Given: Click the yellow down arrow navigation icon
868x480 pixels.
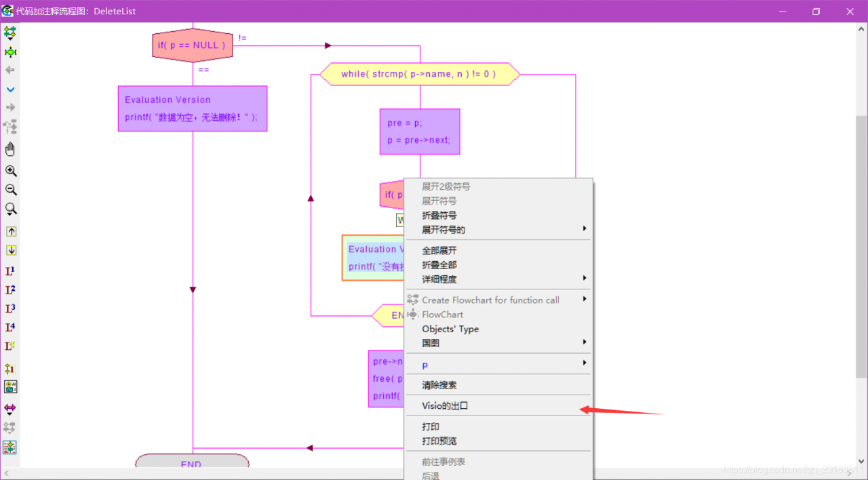Looking at the screenshot, I should point(10,249).
